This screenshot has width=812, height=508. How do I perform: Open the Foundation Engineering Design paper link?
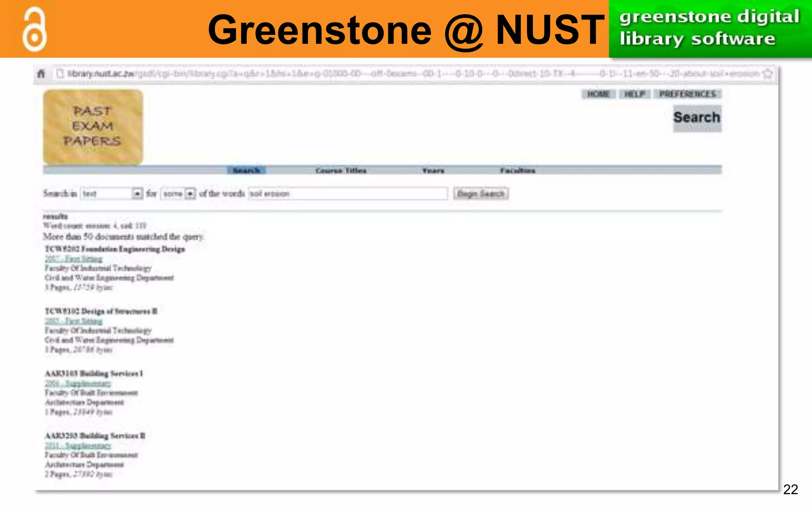[x=73, y=259]
